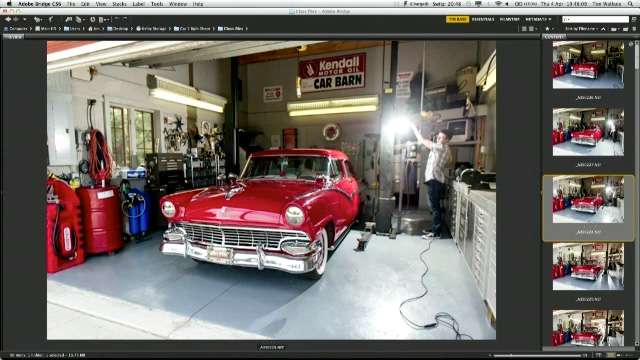Select the second thumbnail with person by light
Image resolution: width=640 pixels, height=360 pixels.
[588, 132]
